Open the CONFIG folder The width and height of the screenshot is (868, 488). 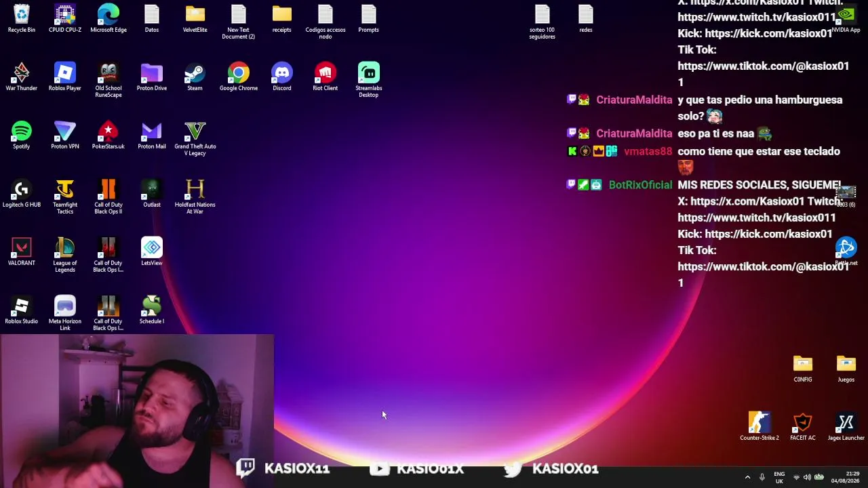pos(803,368)
